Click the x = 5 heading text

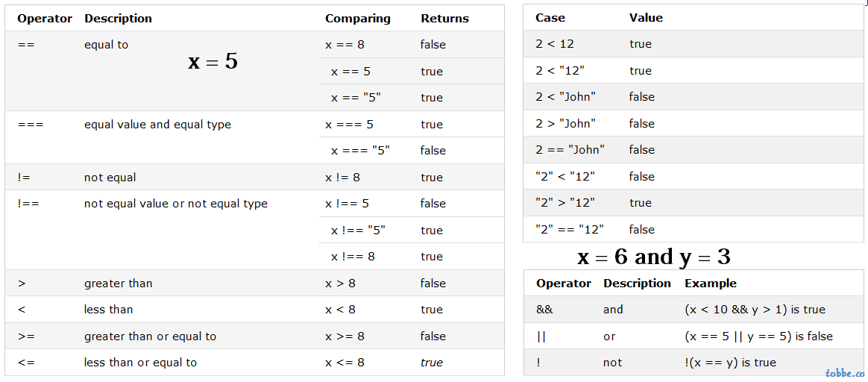[x=213, y=62]
